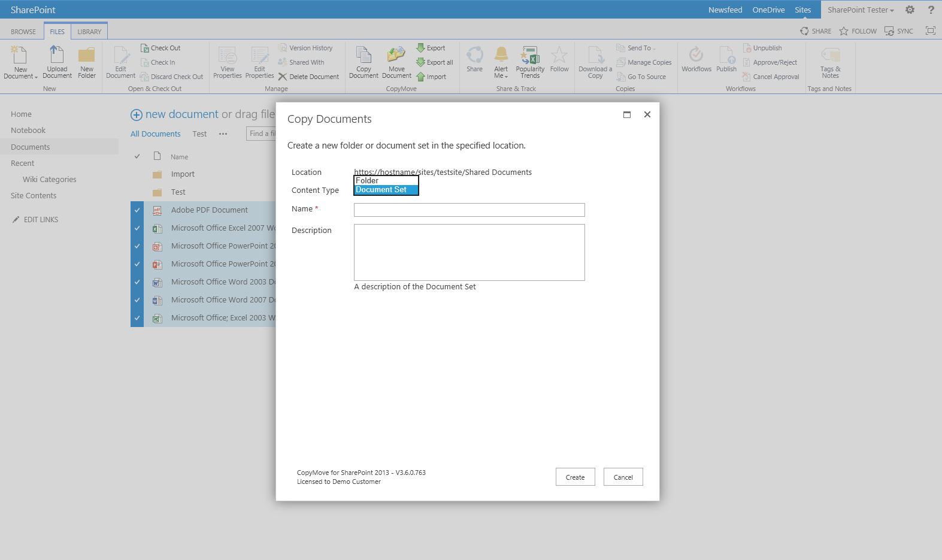Image resolution: width=942 pixels, height=560 pixels.
Task: Click the Create button
Action: pyautogui.click(x=576, y=477)
